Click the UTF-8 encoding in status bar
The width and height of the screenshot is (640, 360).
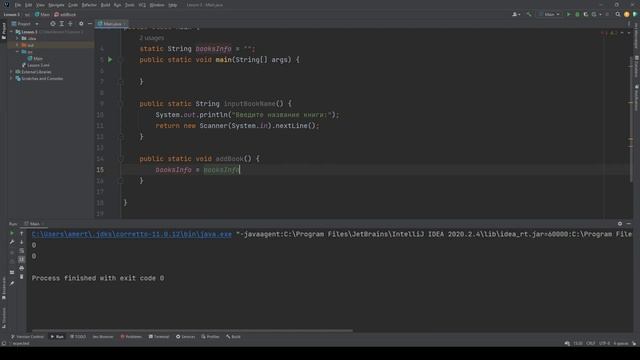click(x=604, y=343)
